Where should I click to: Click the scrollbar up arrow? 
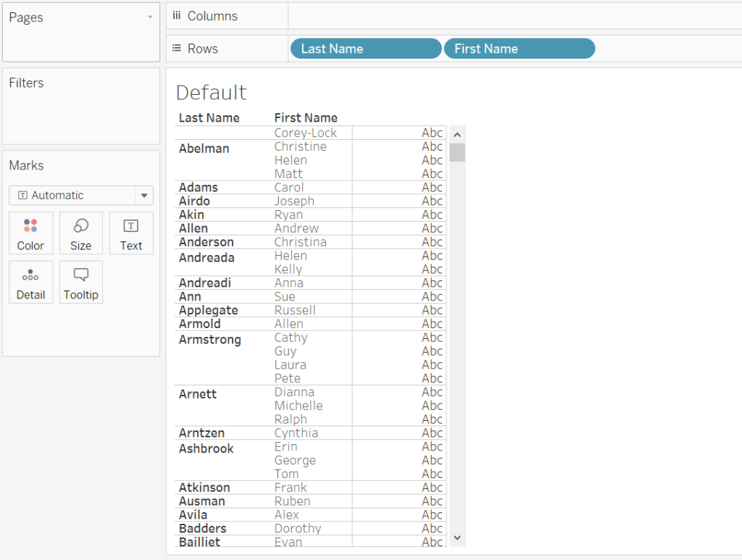click(x=457, y=134)
